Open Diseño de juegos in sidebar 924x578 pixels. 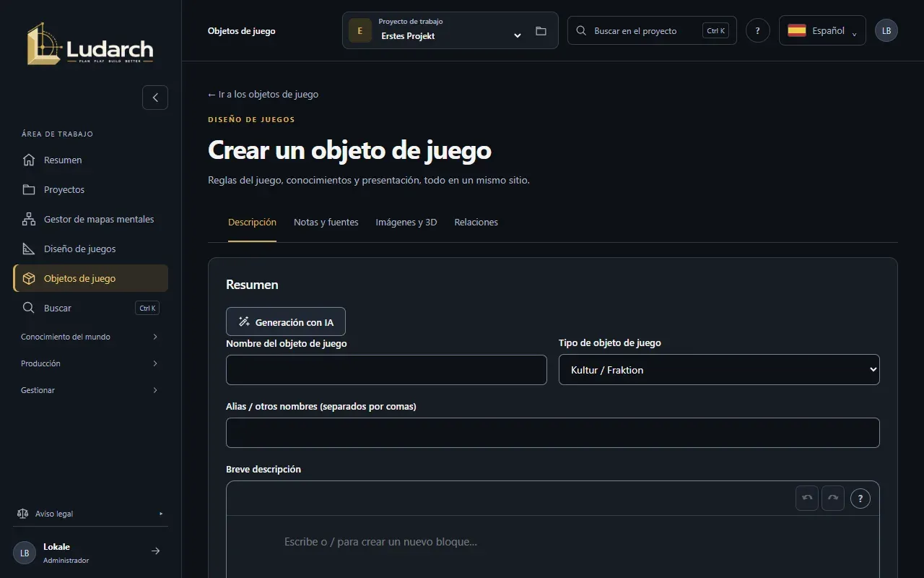pos(91,249)
